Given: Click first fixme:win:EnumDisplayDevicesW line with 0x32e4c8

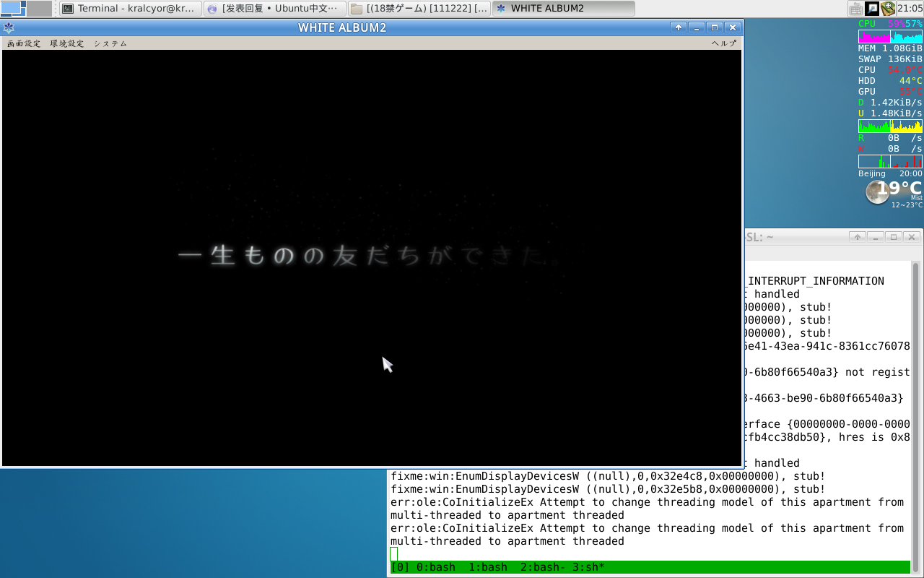Looking at the screenshot, I should (x=608, y=476).
